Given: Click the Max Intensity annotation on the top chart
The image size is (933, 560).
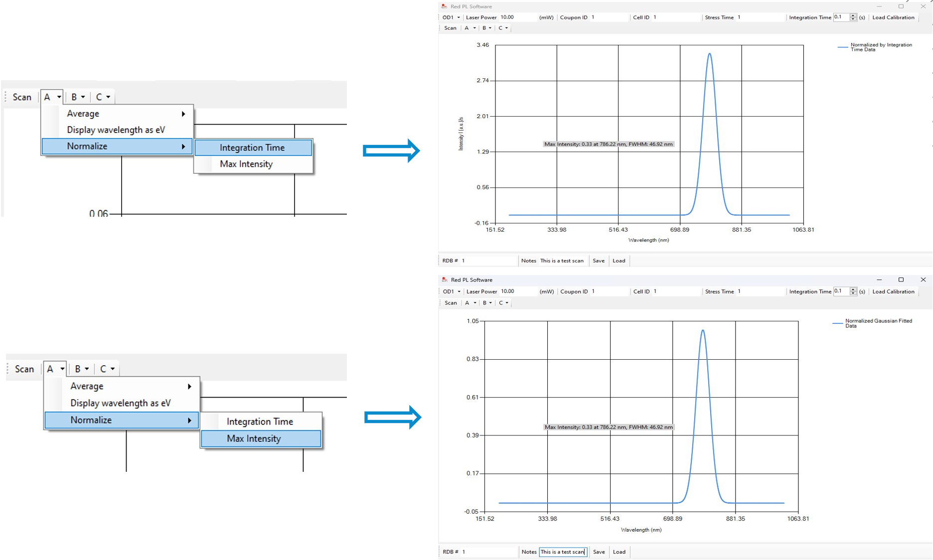Looking at the screenshot, I should coord(608,144).
